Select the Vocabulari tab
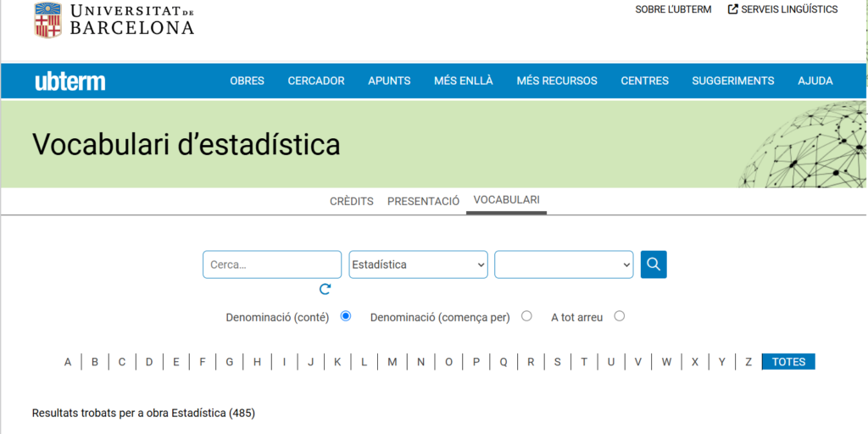Image resolution: width=868 pixels, height=434 pixels. pyautogui.click(x=506, y=200)
